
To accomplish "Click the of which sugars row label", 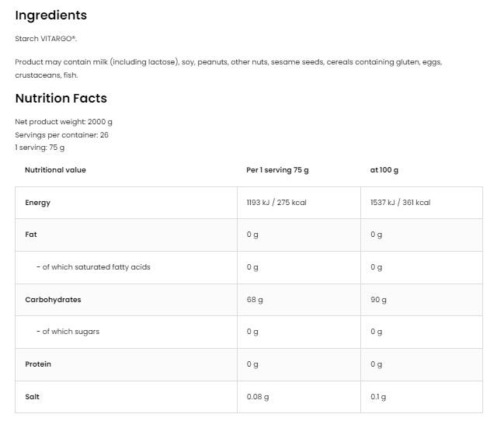I will (x=68, y=332).
